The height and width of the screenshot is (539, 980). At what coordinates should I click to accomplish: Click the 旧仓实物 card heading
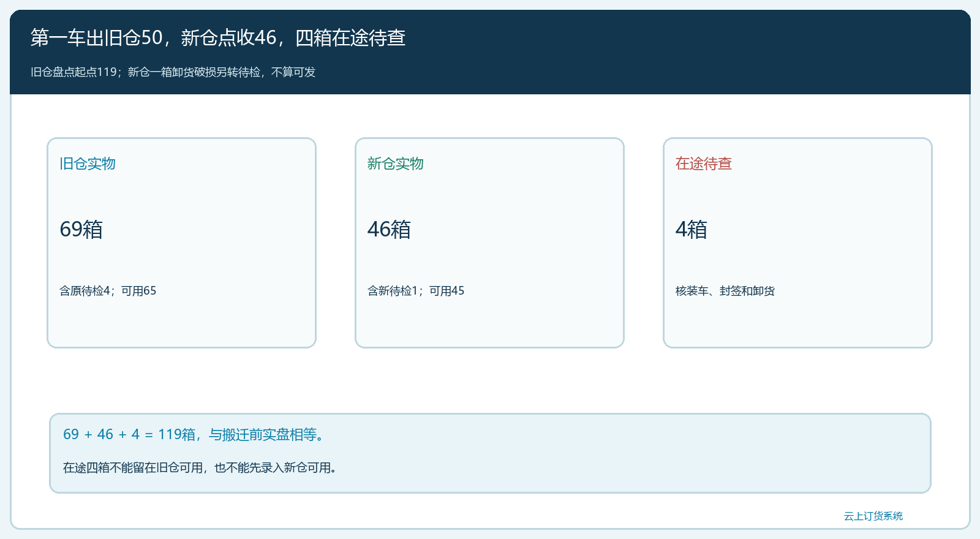[x=88, y=164]
